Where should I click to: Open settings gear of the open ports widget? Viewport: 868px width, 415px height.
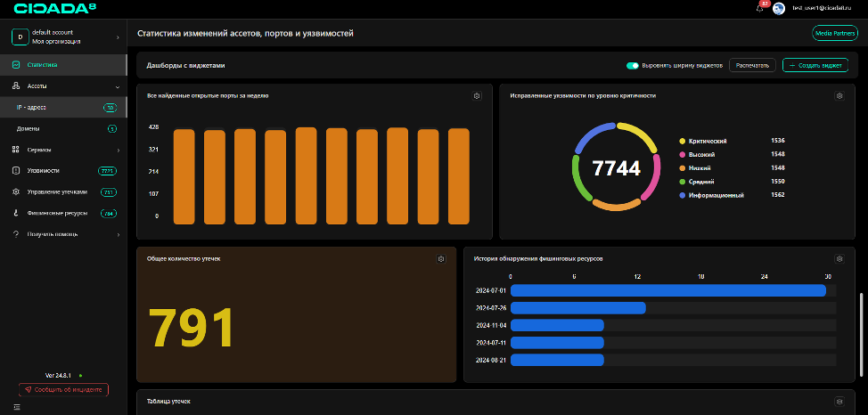point(477,96)
